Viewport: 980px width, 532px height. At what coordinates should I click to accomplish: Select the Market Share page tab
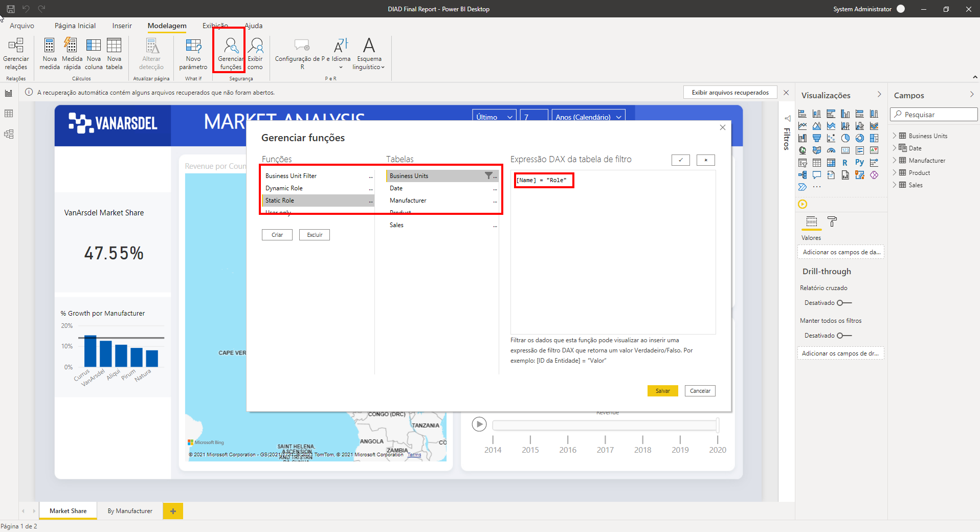tap(68, 511)
